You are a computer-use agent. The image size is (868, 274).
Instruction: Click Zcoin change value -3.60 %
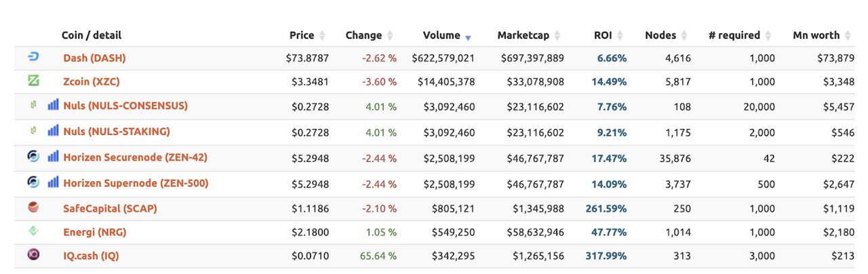378,82
